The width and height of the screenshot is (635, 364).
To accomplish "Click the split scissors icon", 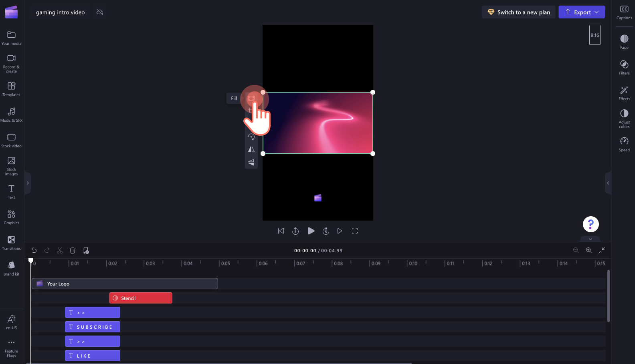I will (60, 250).
